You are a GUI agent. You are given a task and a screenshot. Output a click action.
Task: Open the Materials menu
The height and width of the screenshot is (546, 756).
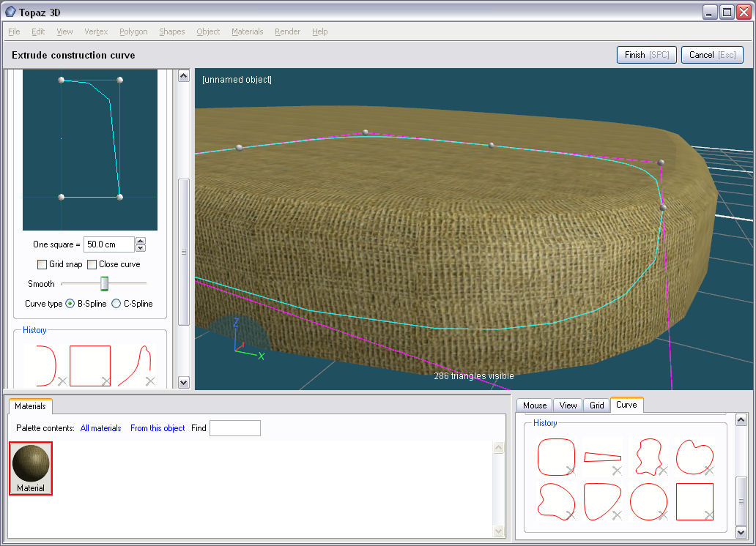(247, 31)
